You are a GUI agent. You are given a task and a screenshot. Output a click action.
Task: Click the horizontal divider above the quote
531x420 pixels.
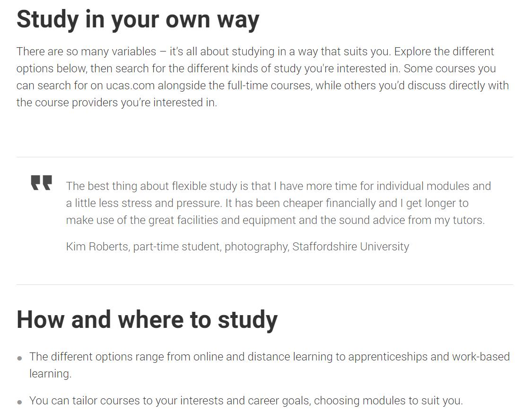point(264,157)
